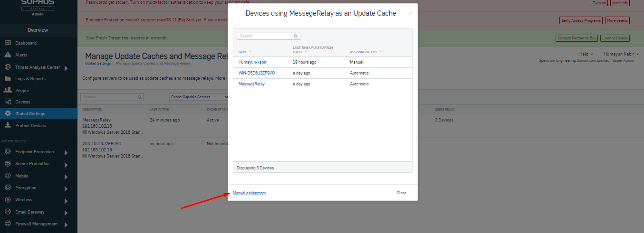Expand Wireless submenu arrow
Viewport: 644px width, 233px height.
point(66,200)
